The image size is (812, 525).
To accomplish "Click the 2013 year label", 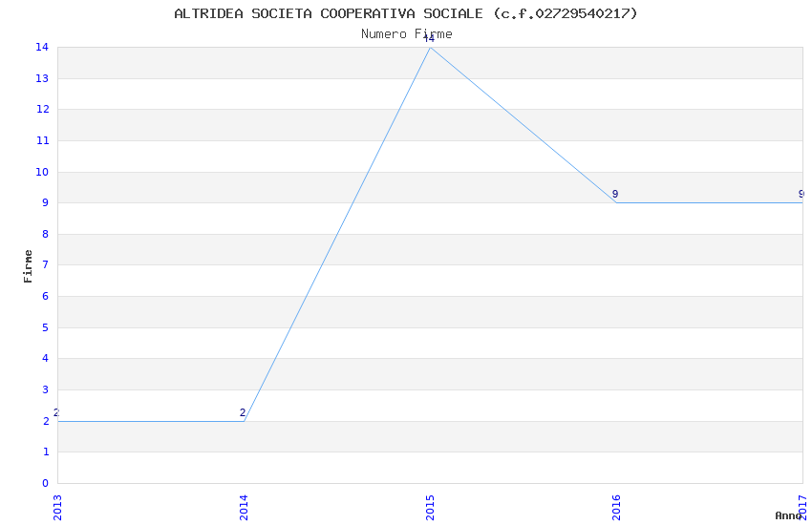I will point(57,508).
